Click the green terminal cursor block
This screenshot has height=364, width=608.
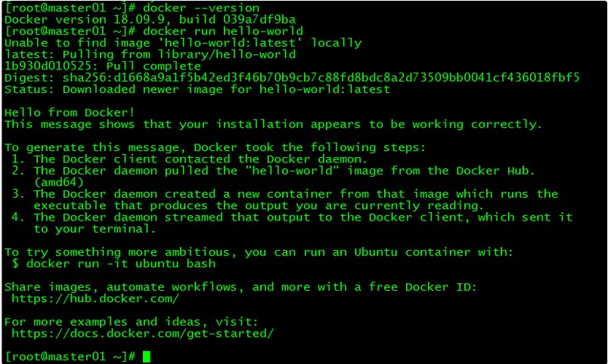[146, 356]
